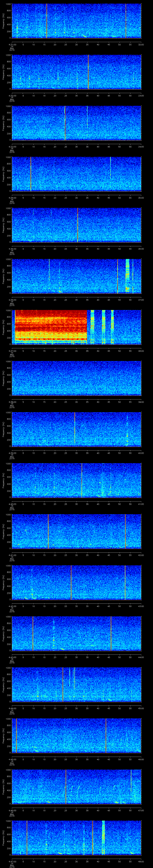Click the 35:00 end time label
This screenshot has height=868, width=153.
point(141,197)
